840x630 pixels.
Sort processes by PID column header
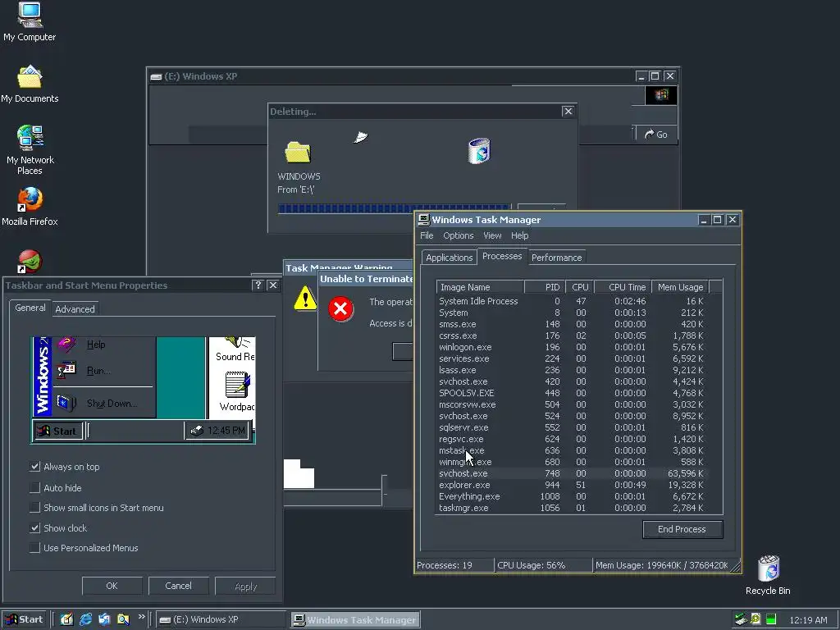click(x=545, y=287)
